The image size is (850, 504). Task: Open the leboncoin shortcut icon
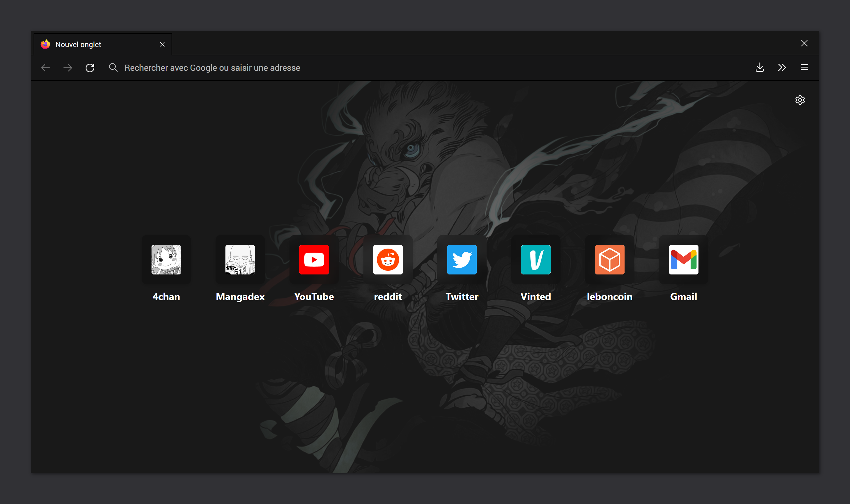coord(609,260)
